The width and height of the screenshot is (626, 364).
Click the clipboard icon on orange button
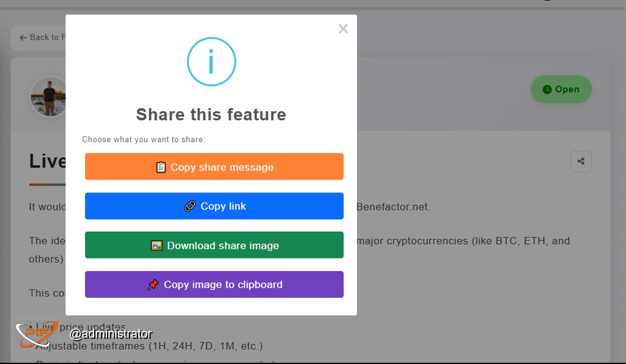tap(161, 167)
